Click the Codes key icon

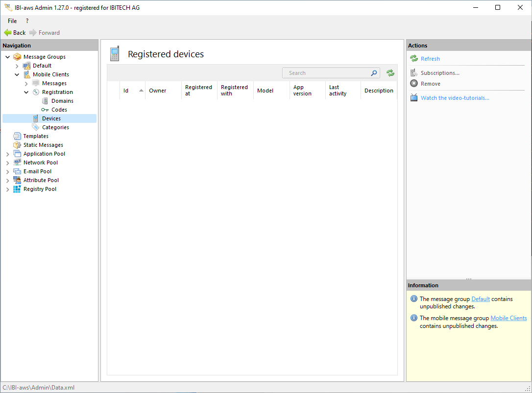coord(45,110)
